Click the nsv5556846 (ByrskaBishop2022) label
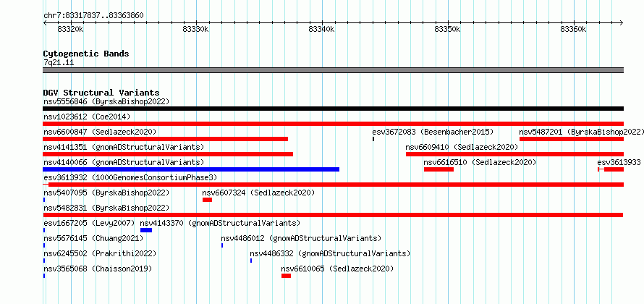Image resolution: width=644 pixels, height=304 pixels. tap(106, 101)
